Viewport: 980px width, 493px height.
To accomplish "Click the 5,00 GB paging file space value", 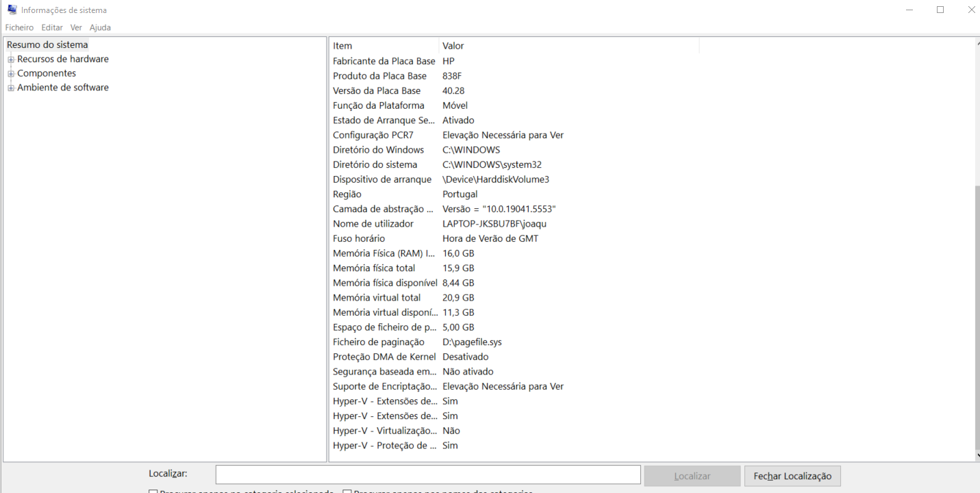I will [458, 327].
